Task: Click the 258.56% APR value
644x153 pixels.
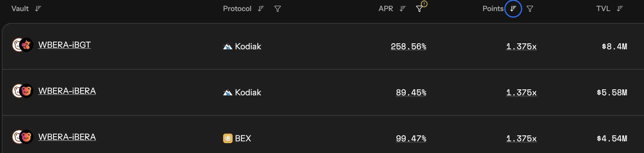Action: click(408, 46)
